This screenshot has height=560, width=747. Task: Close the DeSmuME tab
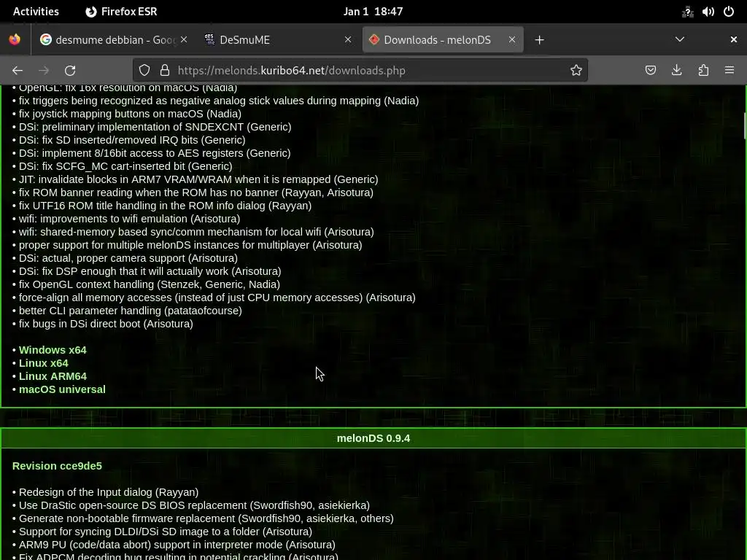[x=348, y=40]
